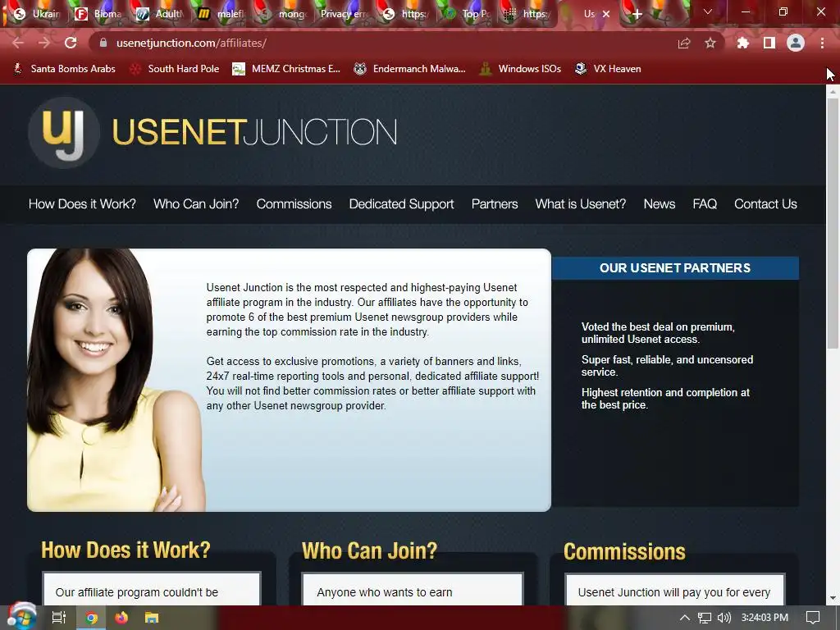Click the Who Can Join? heading
The width and height of the screenshot is (840, 630).
370,550
